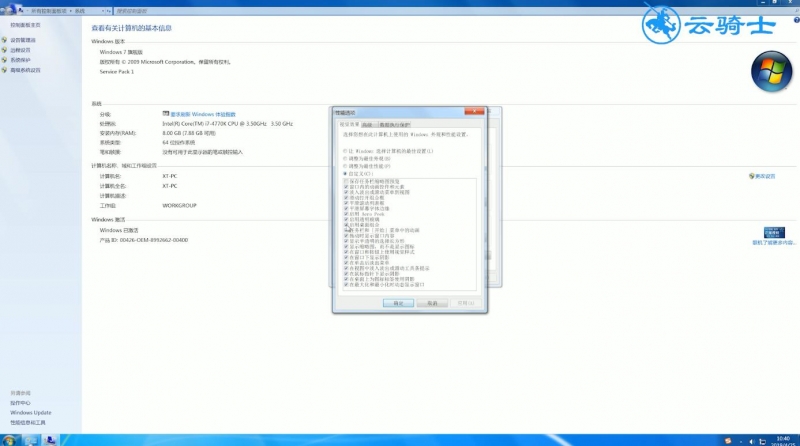Click the refresh button beside the address bar
The height and width of the screenshot is (446, 800).
(109, 11)
